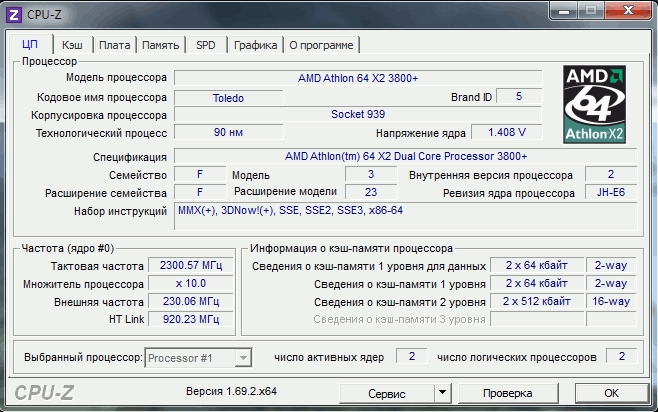The image size is (658, 412).
Task: Click the Внутренняя версия процессора value 2
Action: (x=611, y=174)
